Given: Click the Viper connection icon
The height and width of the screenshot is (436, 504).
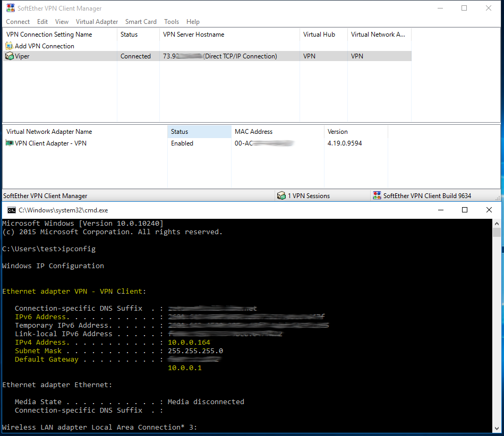Looking at the screenshot, I should click(x=10, y=56).
